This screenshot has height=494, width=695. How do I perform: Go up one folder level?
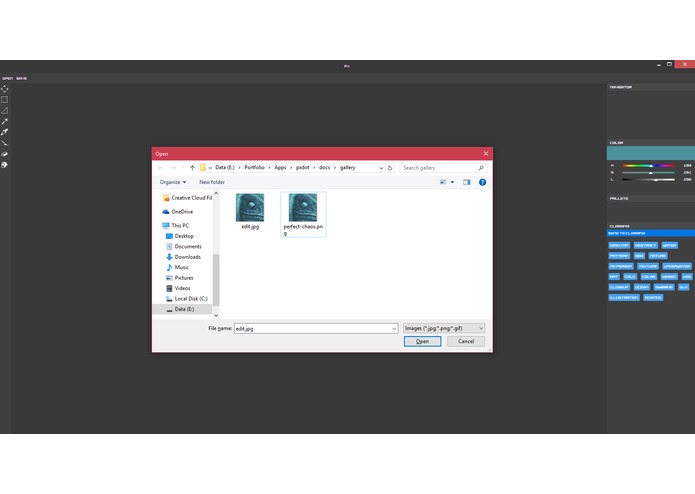click(x=192, y=168)
